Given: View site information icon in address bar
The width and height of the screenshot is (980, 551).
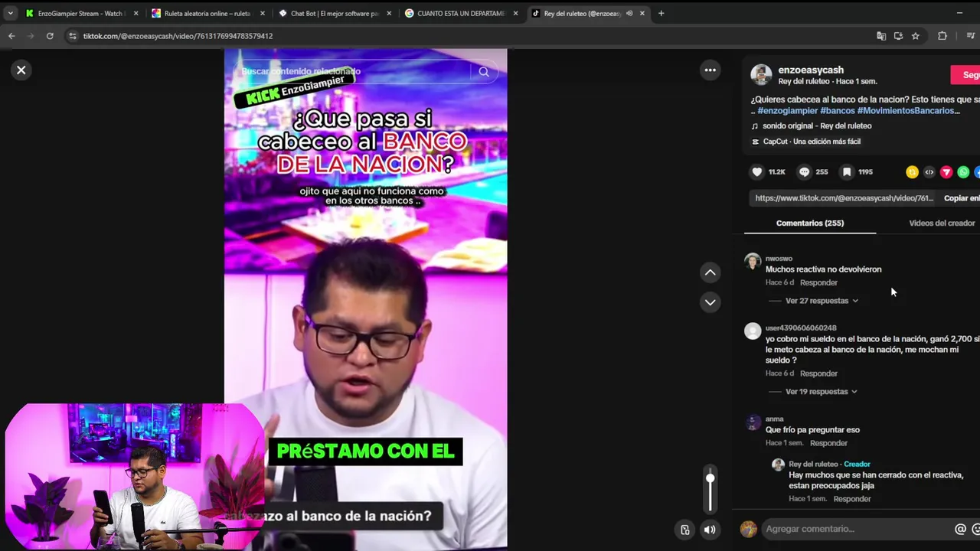Looking at the screenshot, I should click(x=72, y=36).
